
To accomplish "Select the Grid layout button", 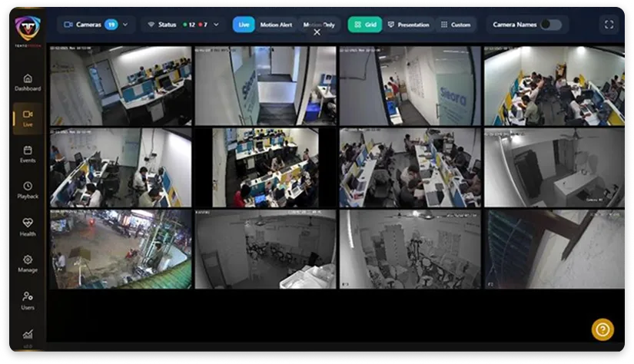I will pos(365,25).
